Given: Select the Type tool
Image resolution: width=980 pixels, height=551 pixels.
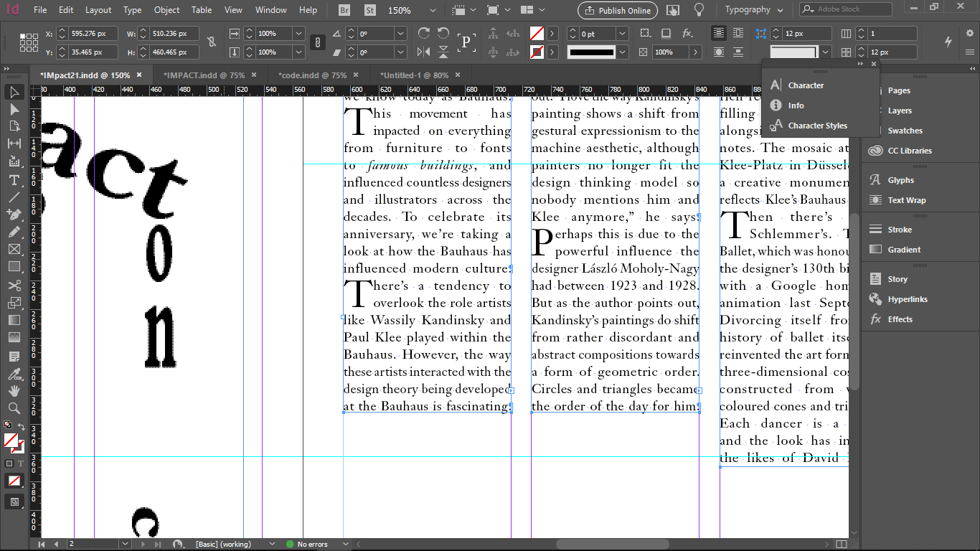Looking at the screenshot, I should [14, 179].
